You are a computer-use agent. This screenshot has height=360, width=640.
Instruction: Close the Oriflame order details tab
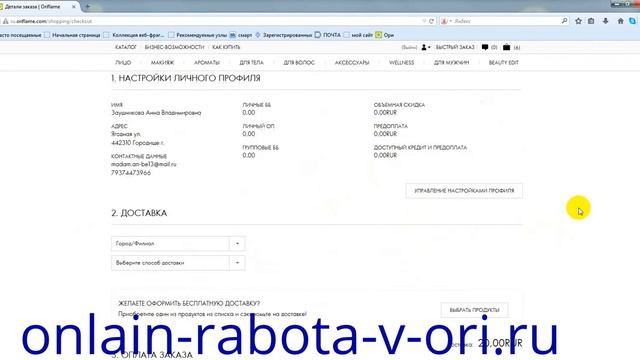73,7
